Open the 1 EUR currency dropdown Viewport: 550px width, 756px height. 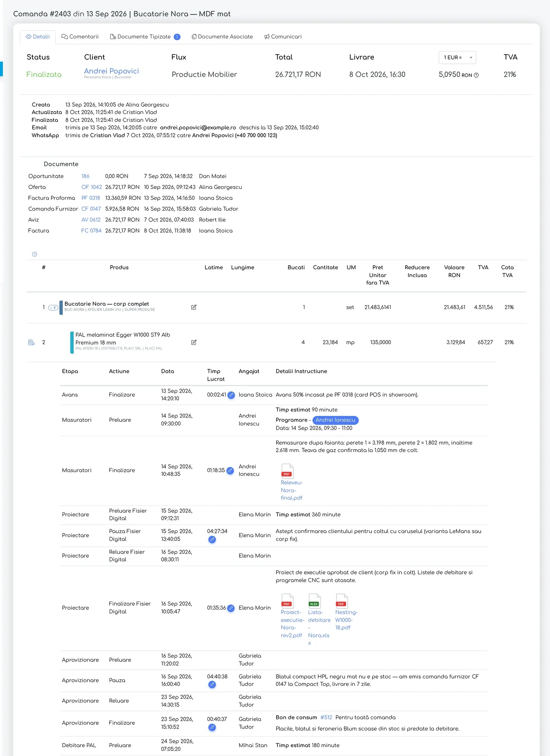pos(457,58)
